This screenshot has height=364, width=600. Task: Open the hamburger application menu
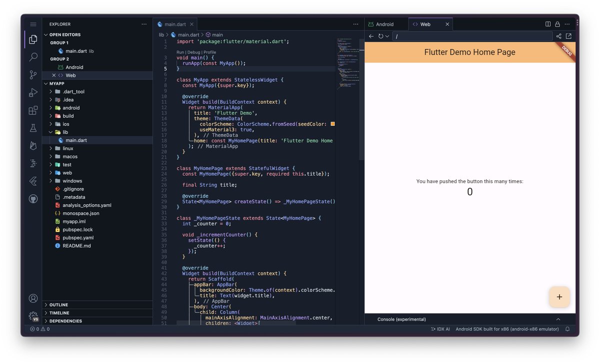click(33, 24)
